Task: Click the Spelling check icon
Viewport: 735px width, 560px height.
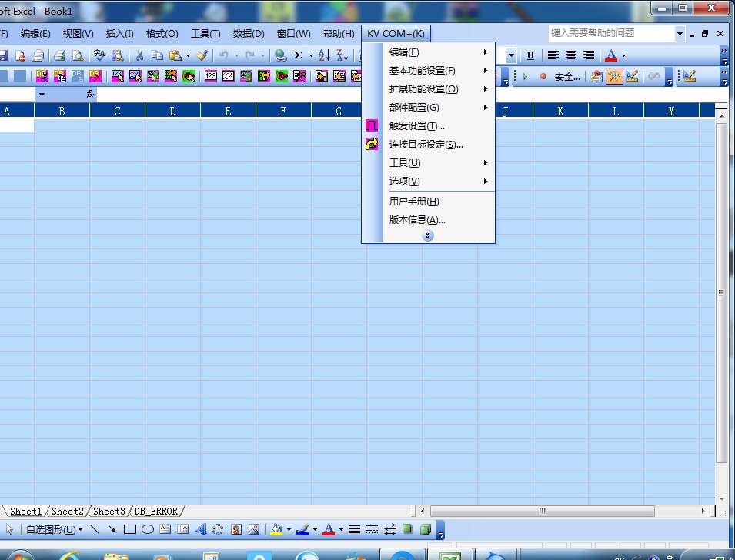Action: pos(99,55)
